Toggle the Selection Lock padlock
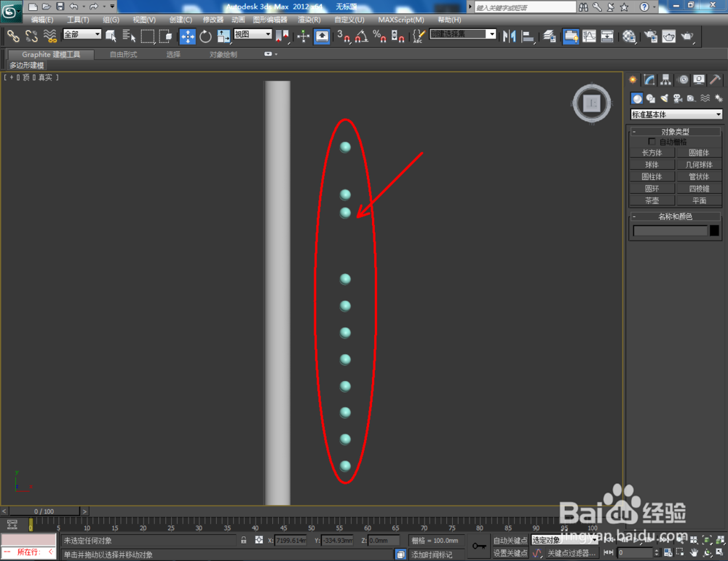This screenshot has height=561, width=728. click(243, 540)
